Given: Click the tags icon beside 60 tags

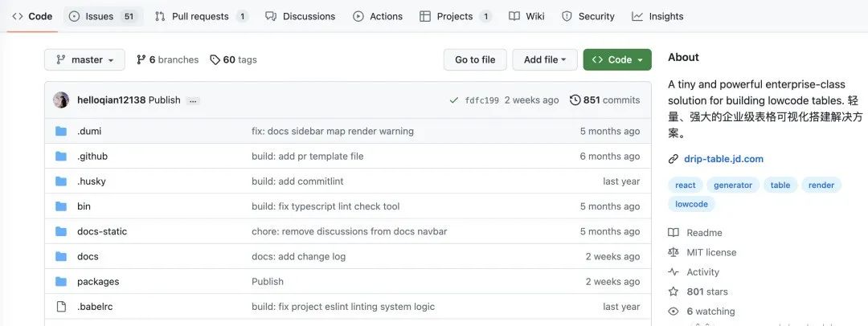Looking at the screenshot, I should [x=215, y=59].
